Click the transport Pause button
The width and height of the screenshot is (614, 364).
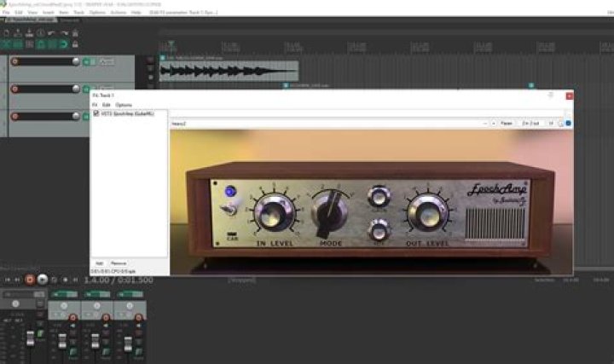click(x=76, y=280)
